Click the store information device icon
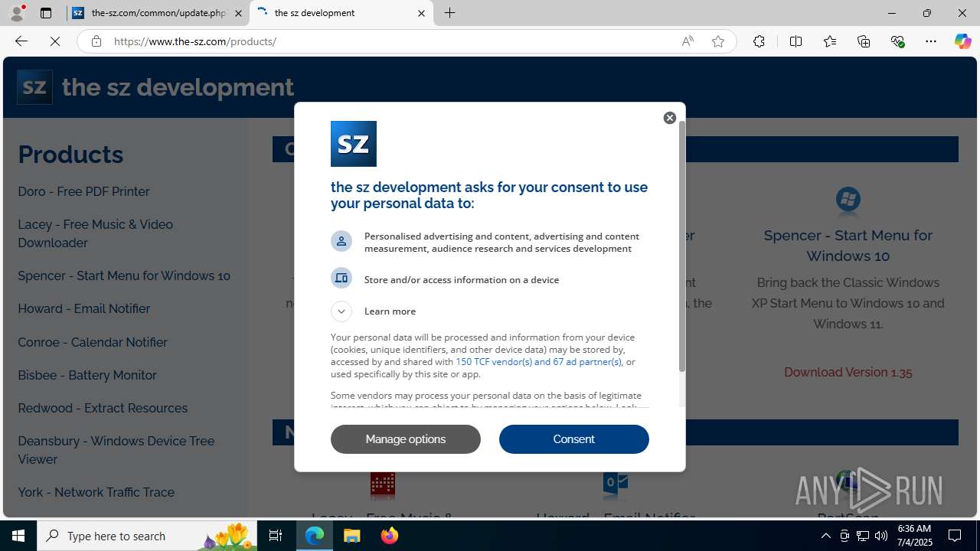The image size is (980, 551). point(341,278)
